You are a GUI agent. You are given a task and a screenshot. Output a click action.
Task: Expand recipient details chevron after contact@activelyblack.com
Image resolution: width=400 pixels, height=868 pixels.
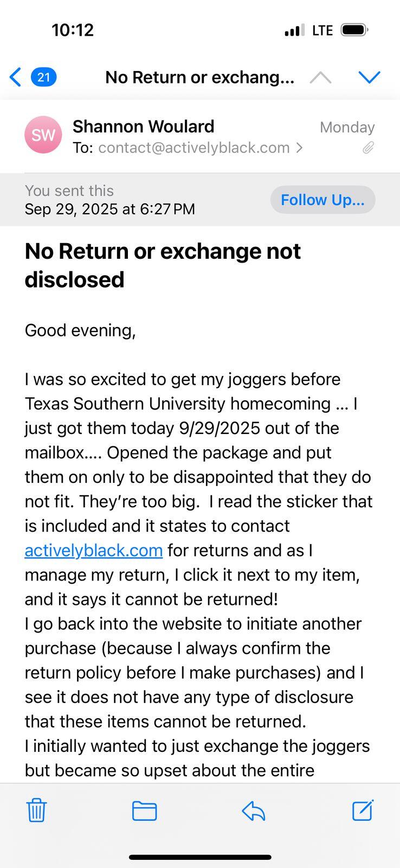point(299,148)
